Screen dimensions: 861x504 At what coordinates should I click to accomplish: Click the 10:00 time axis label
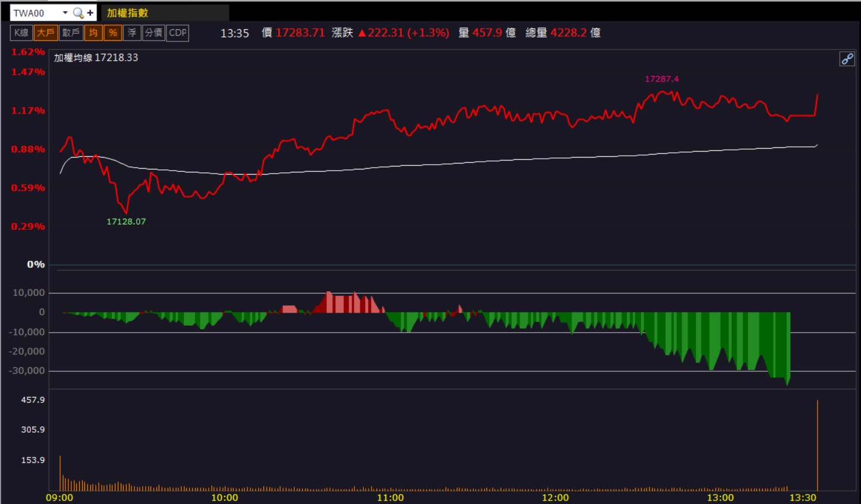pos(225,497)
